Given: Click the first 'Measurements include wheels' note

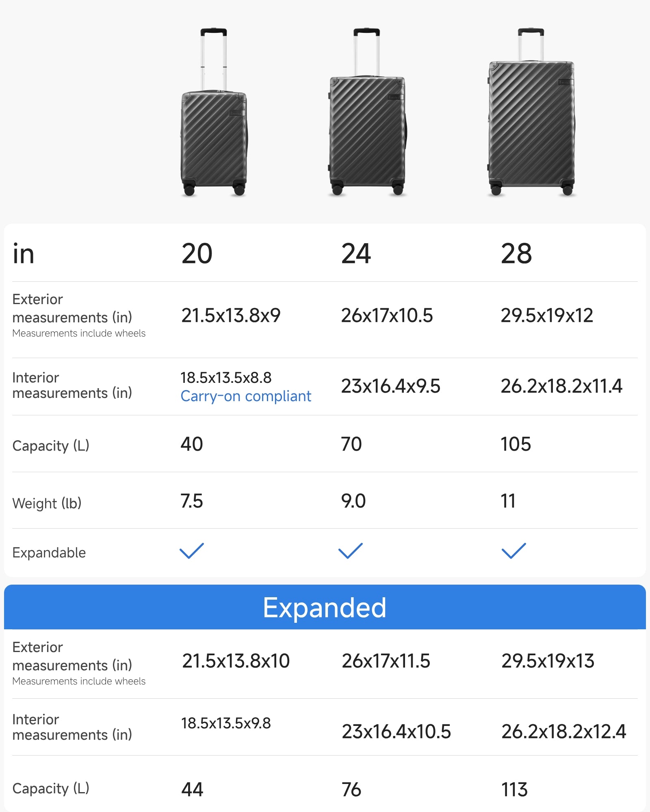Looking at the screenshot, I should pos(79,333).
